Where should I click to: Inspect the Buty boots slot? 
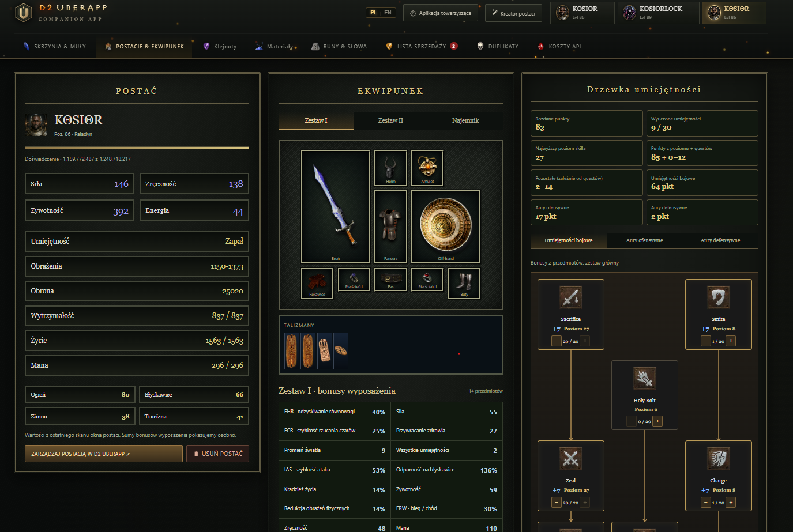(x=464, y=283)
